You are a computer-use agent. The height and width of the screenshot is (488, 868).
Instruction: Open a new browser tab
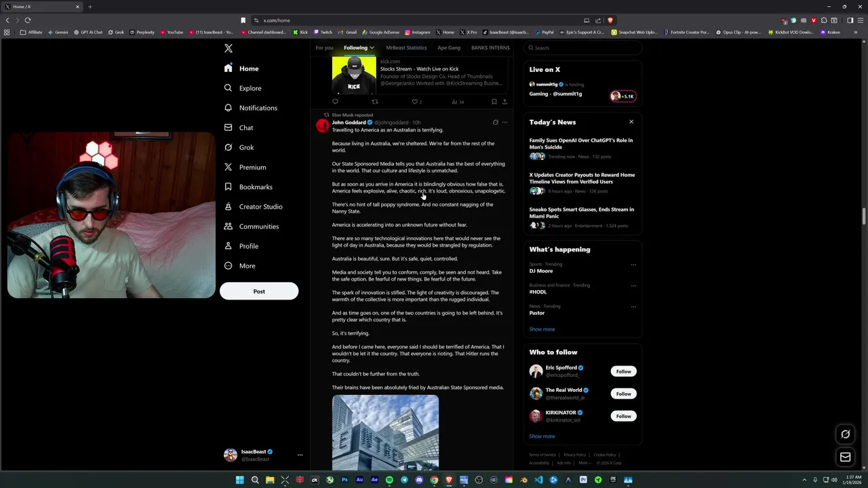point(90,7)
